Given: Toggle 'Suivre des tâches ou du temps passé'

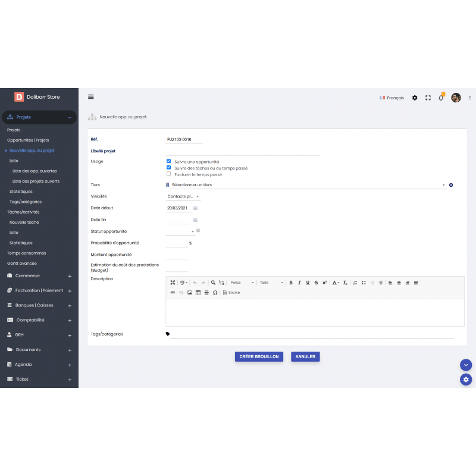Looking at the screenshot, I should pyautogui.click(x=169, y=168).
